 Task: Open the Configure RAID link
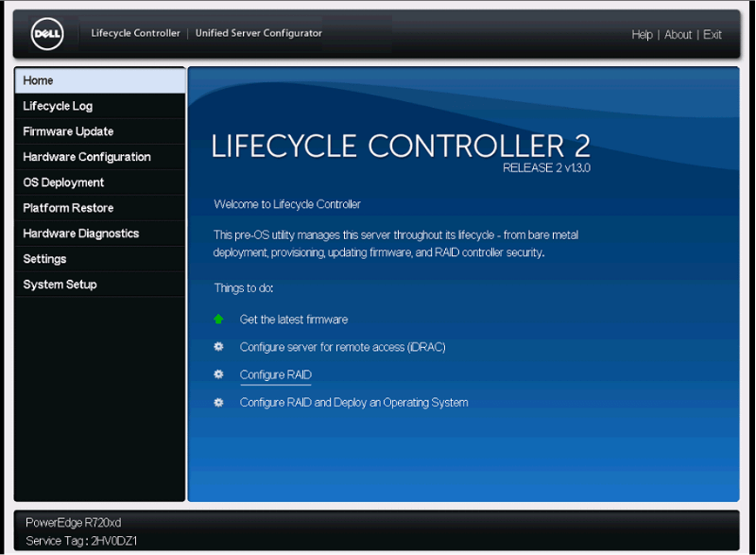(x=274, y=374)
